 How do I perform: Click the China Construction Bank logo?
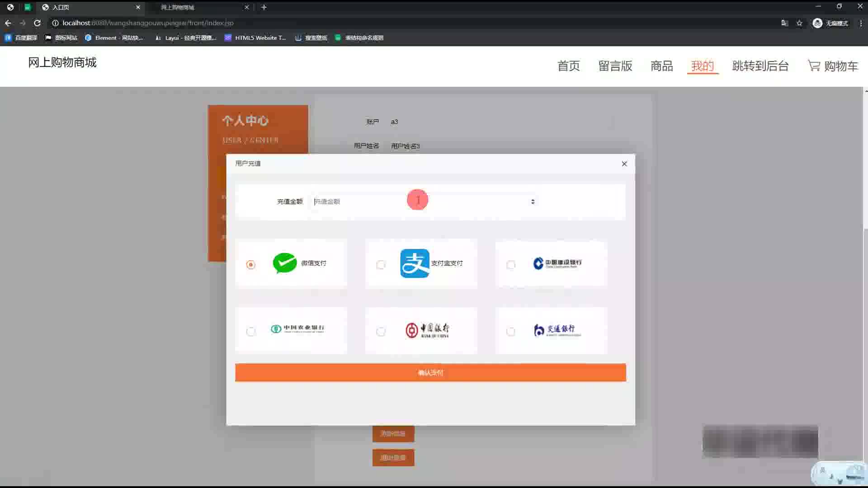pos(557,263)
